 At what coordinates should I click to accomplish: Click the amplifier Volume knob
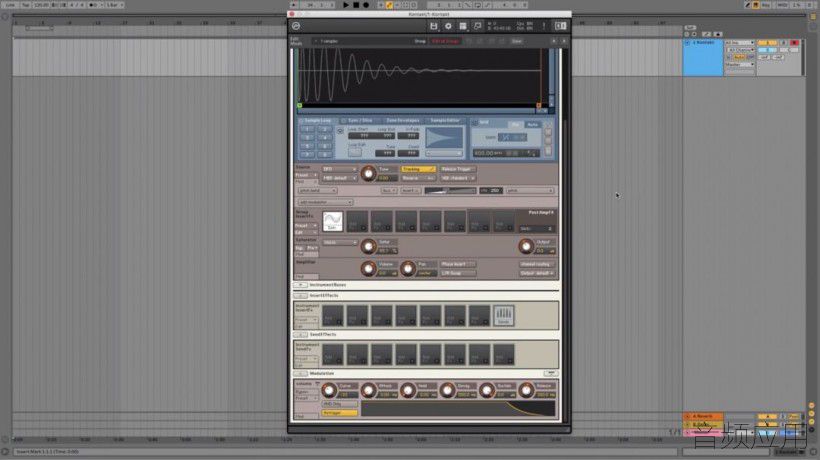tap(368, 269)
